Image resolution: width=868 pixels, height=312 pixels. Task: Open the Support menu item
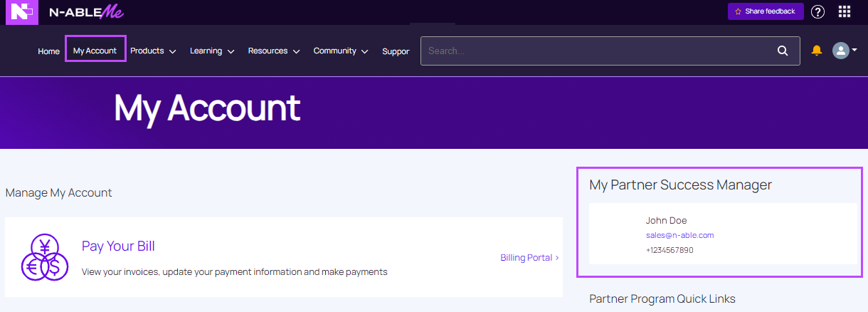click(x=396, y=51)
